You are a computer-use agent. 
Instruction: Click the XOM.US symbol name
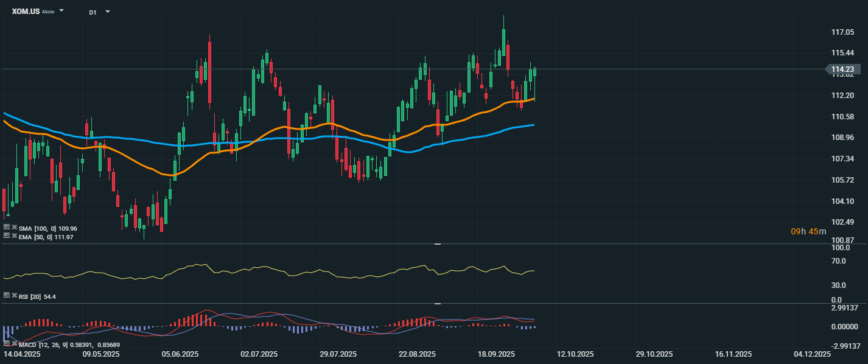click(25, 12)
